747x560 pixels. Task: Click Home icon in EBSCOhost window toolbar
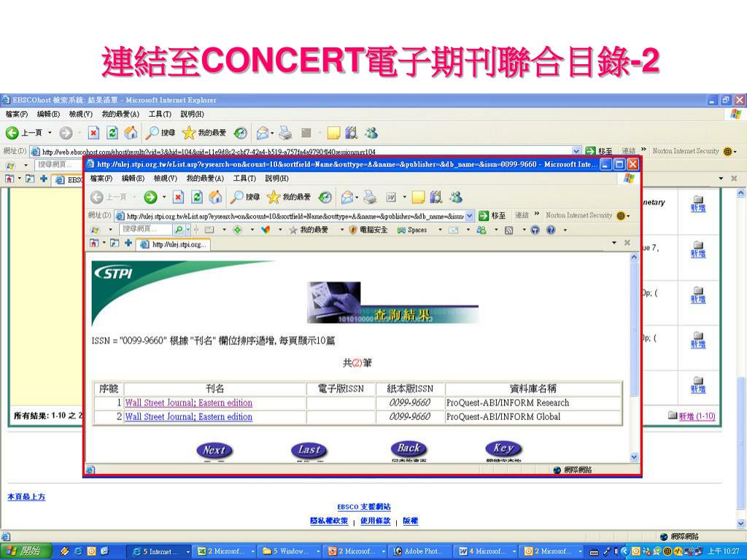(131, 133)
